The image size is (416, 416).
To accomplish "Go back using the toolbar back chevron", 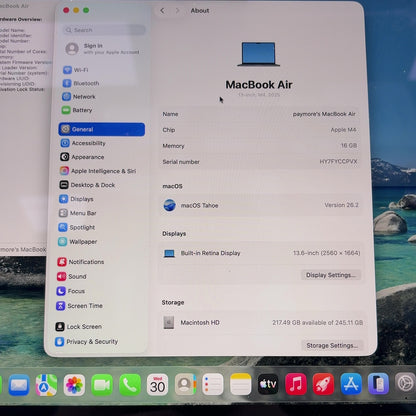I will pos(162,11).
